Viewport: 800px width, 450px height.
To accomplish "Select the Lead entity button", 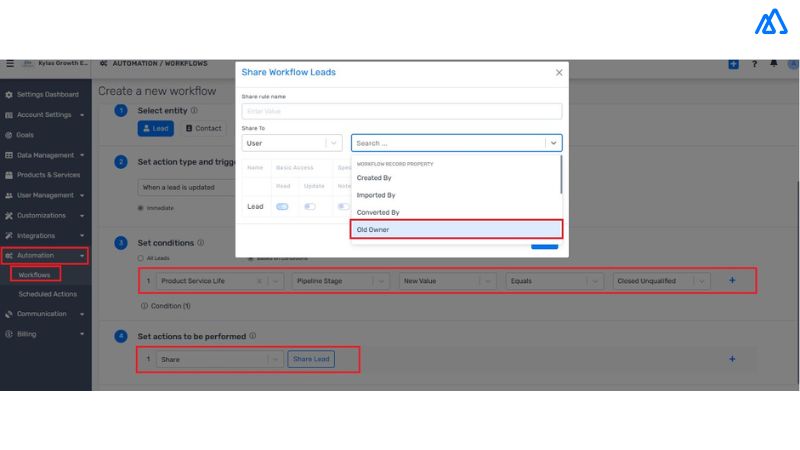I will pos(156,129).
